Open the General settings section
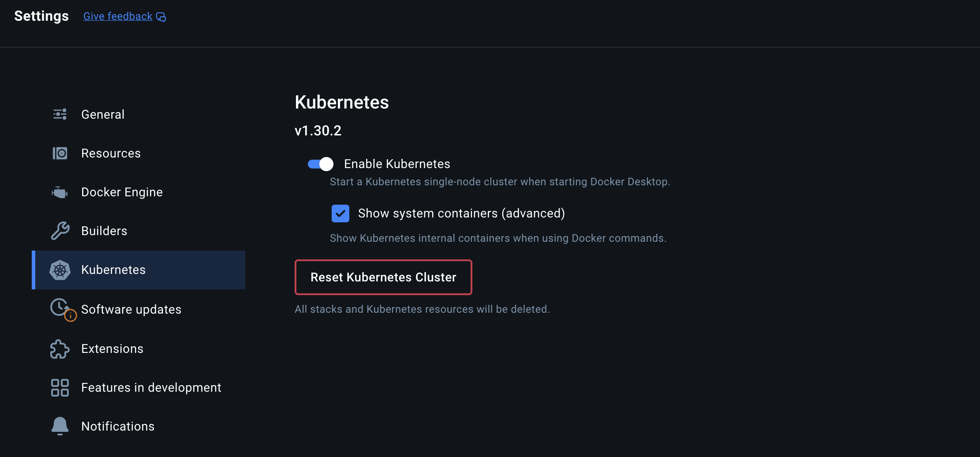 103,115
